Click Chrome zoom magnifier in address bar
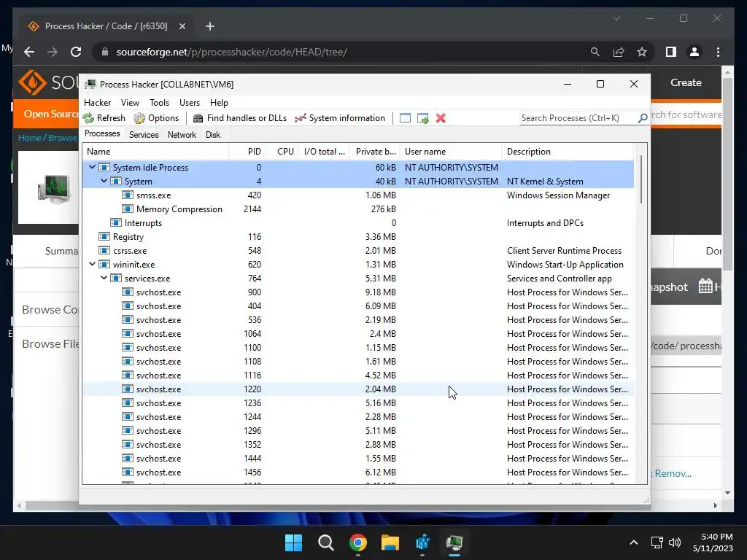This screenshot has height=560, width=747. pos(595,52)
